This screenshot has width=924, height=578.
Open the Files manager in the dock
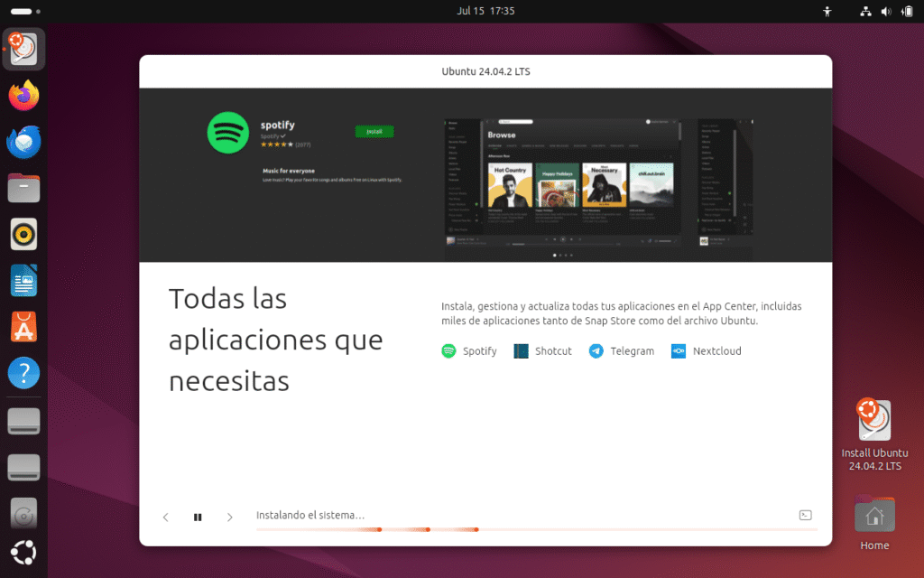click(23, 188)
